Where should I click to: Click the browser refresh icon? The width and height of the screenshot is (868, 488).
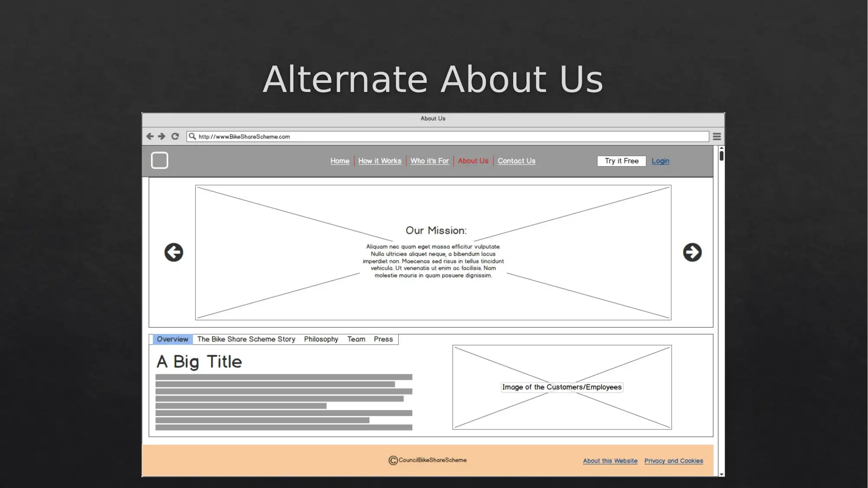(x=175, y=136)
